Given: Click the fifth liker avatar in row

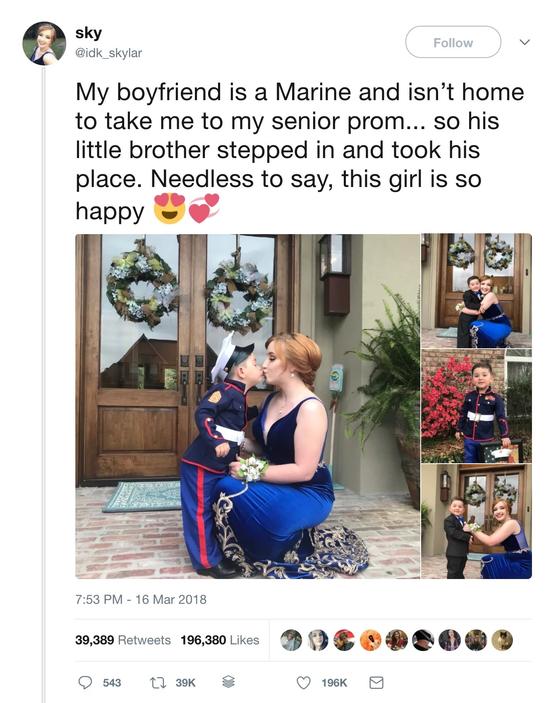Looking at the screenshot, I should (397, 640).
